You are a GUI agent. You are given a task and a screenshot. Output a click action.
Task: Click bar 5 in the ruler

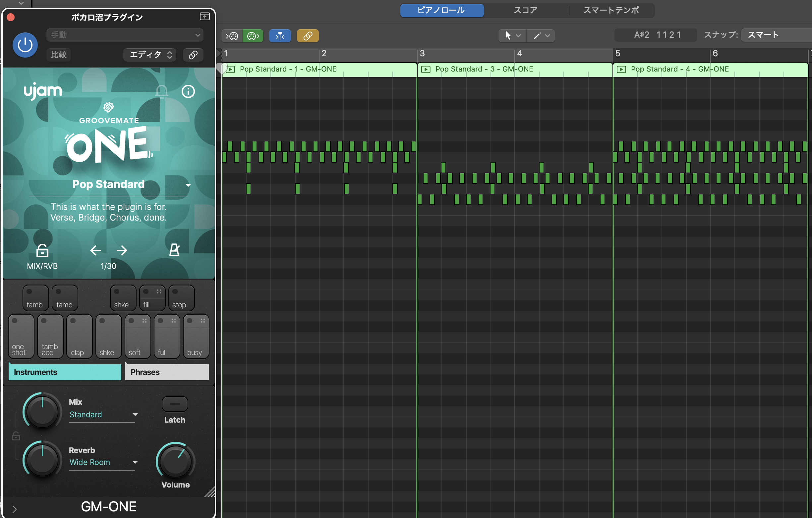tap(618, 53)
